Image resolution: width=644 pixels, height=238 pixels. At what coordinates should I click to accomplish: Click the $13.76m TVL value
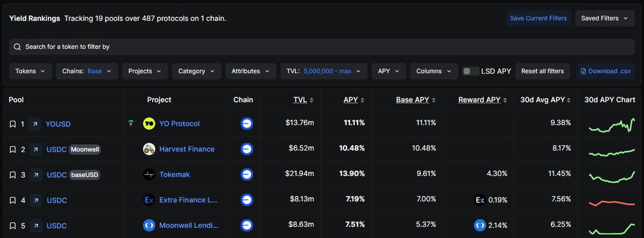click(x=299, y=123)
